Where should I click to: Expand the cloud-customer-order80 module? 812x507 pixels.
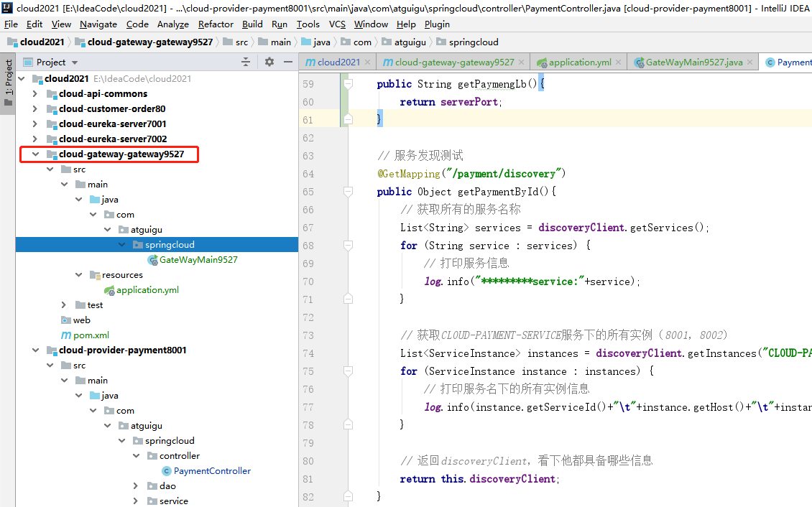pos(34,108)
